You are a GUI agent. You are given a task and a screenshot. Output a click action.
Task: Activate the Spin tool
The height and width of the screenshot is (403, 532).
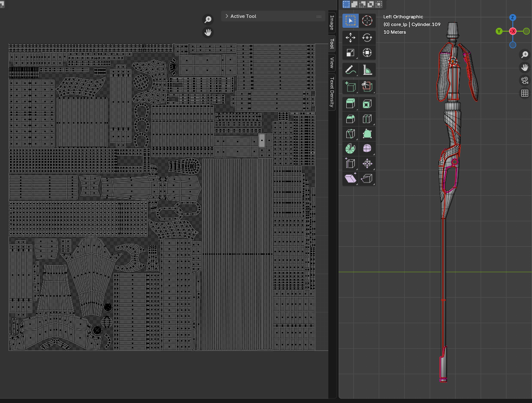pos(350,149)
